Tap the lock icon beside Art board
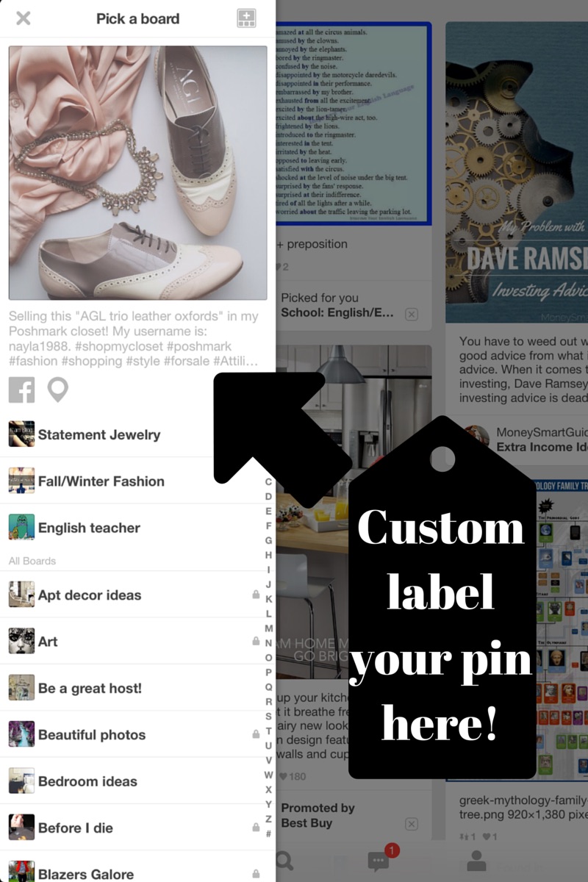 coord(256,641)
